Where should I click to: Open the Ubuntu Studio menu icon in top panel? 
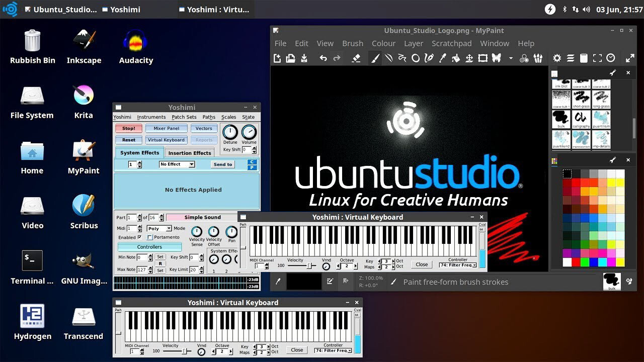(x=10, y=9)
